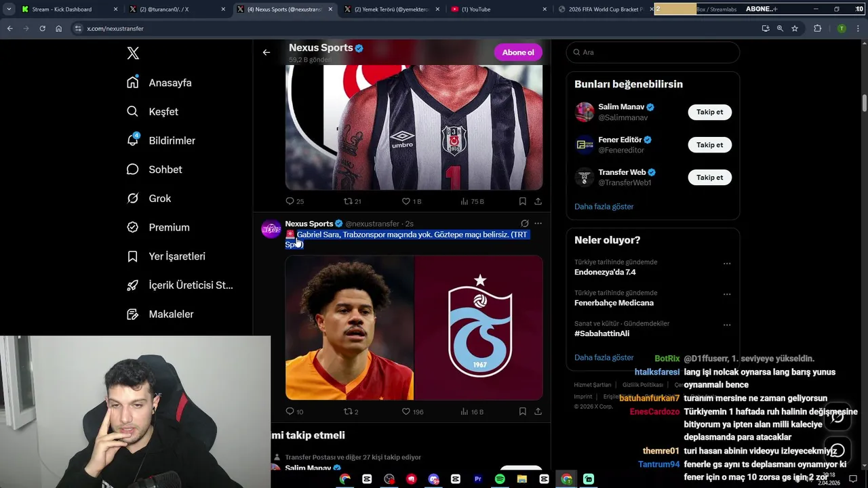This screenshot has height=488, width=868.
Task: Reply to the post with 10 comments
Action: (x=290, y=411)
